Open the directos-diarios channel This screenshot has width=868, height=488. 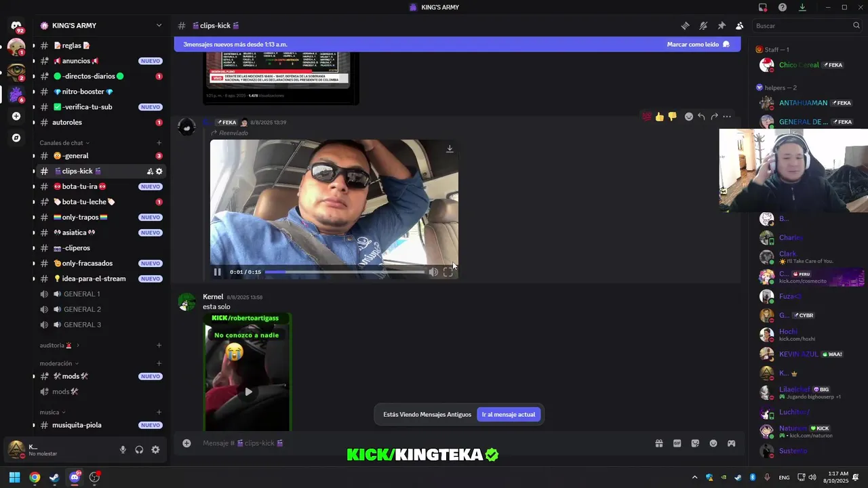pos(102,76)
